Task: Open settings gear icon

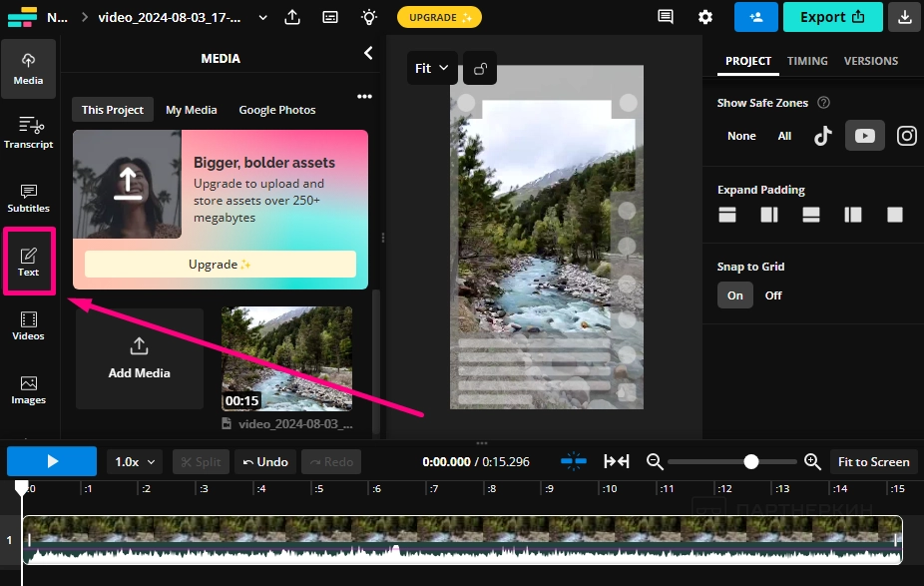Action: pos(705,17)
